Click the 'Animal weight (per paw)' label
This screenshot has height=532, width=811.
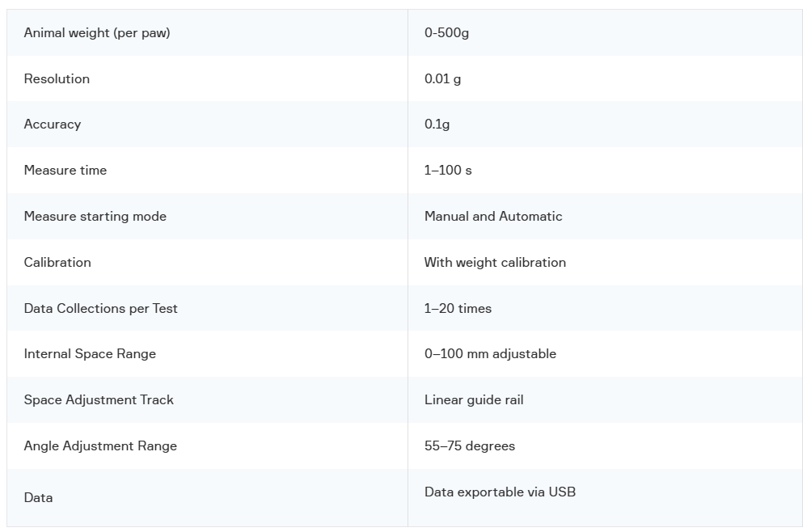(x=97, y=33)
